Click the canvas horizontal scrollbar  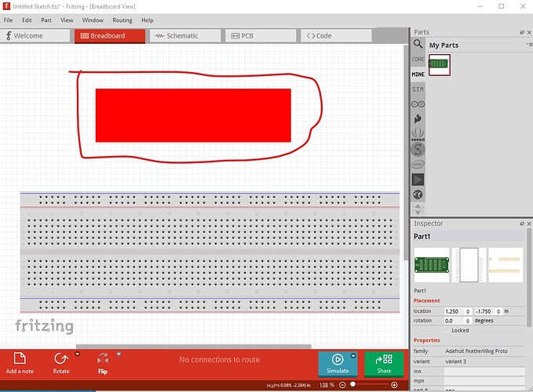point(193,347)
